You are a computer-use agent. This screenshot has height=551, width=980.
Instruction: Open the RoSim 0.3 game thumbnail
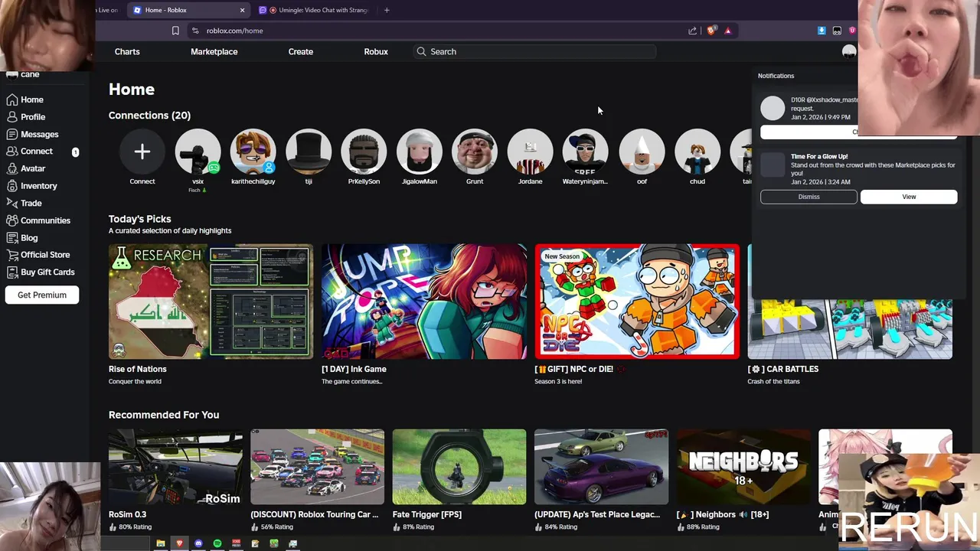[x=175, y=467]
